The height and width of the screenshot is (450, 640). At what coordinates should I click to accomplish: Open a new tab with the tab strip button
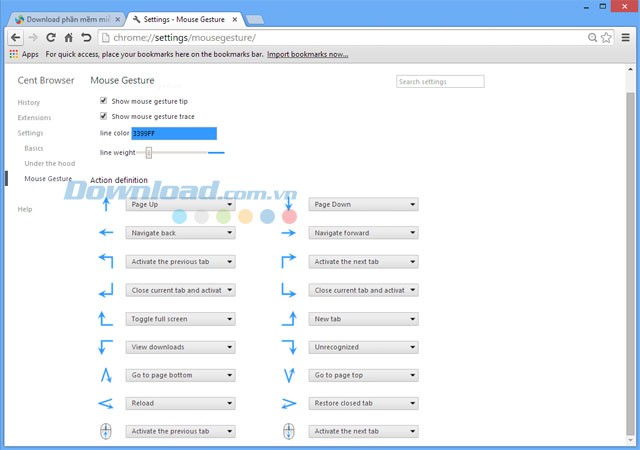click(x=256, y=19)
